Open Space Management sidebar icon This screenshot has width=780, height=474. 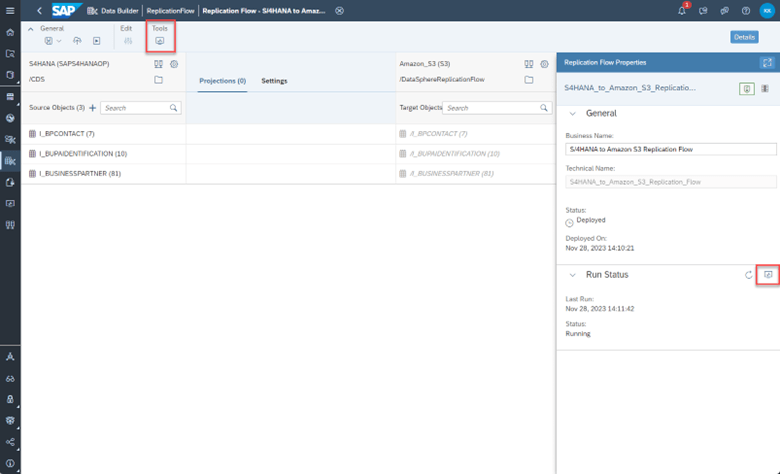tap(10, 357)
